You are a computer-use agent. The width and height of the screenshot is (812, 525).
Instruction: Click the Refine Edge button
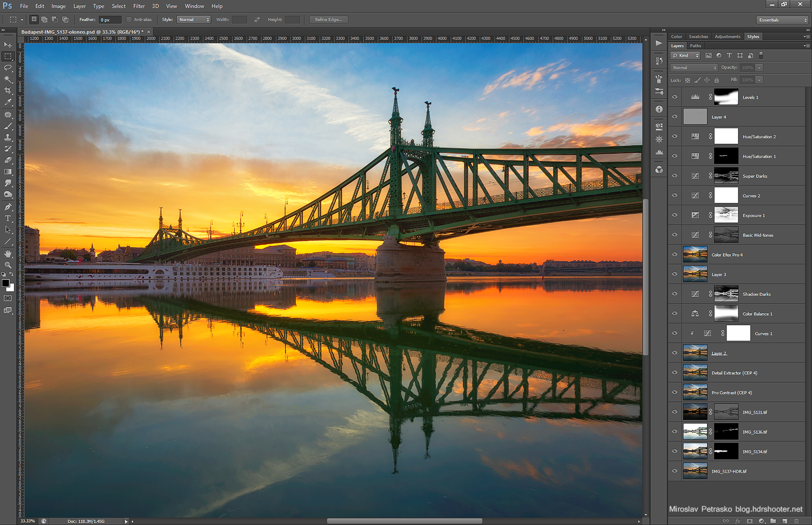[329, 20]
